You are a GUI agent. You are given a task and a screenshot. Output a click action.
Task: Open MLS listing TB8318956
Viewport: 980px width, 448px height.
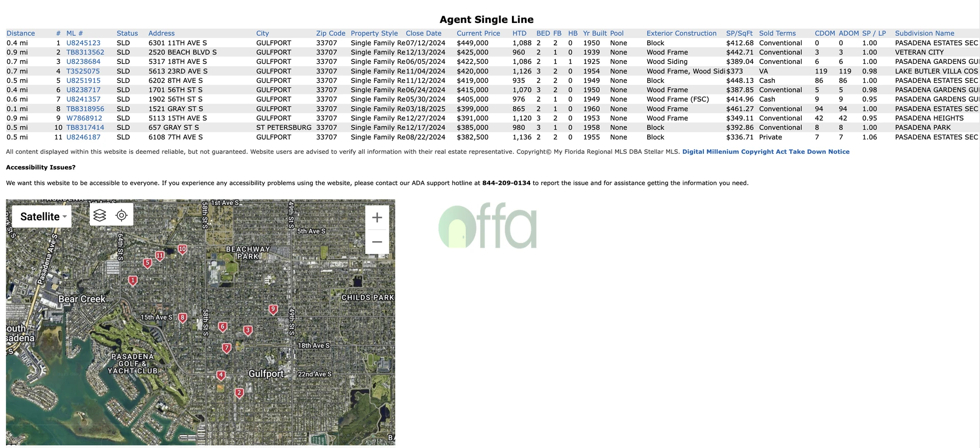pos(85,109)
